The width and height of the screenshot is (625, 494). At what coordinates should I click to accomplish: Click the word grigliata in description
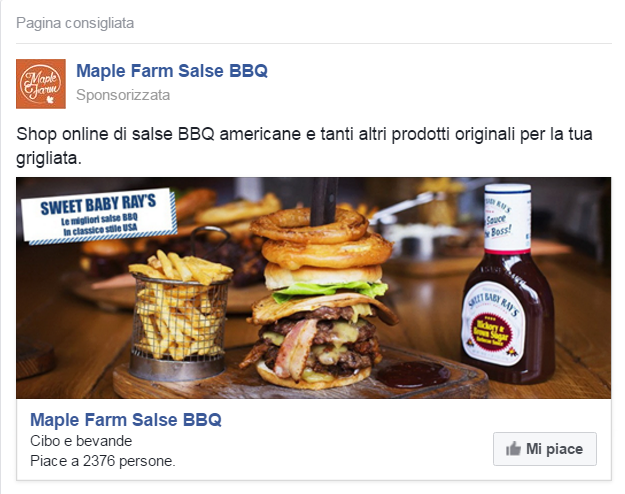point(49,159)
